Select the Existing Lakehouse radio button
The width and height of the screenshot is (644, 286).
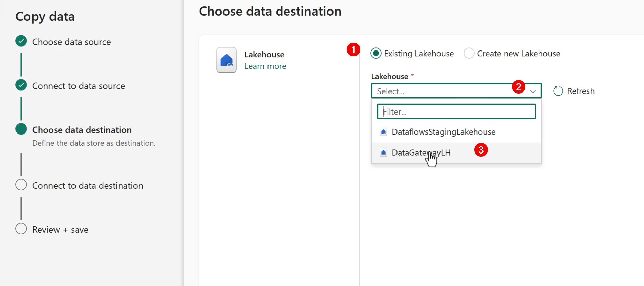tap(376, 54)
